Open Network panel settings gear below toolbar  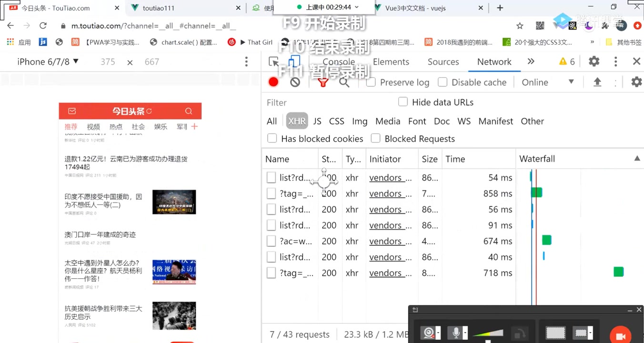pyautogui.click(x=636, y=82)
